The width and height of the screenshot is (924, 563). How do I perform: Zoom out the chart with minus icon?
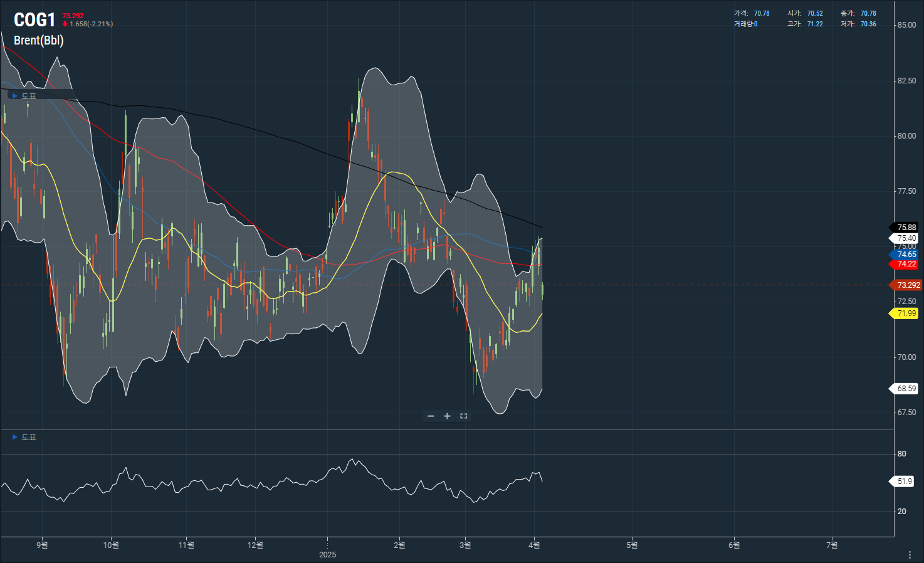431,416
